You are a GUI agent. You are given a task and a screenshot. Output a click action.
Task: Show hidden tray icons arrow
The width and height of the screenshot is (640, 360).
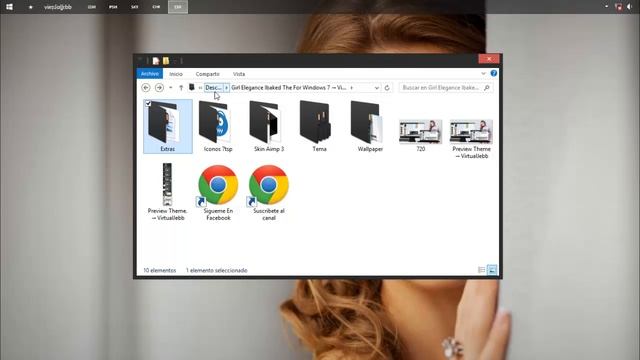607,7
